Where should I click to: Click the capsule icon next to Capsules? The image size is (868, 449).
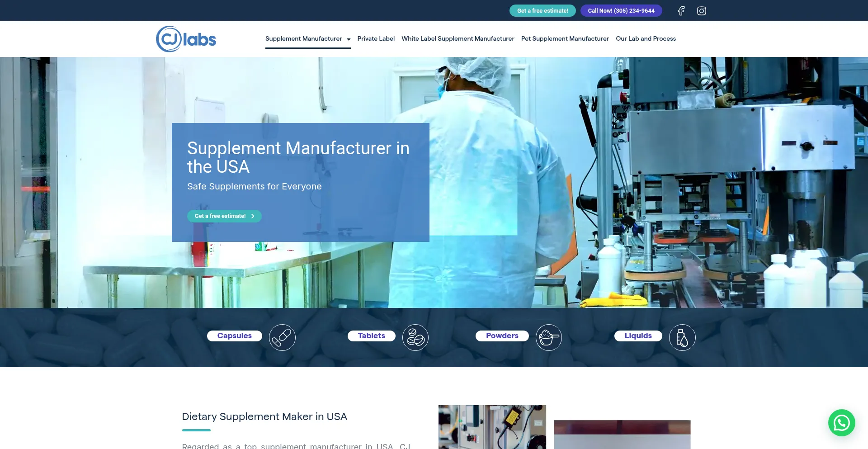click(x=282, y=337)
